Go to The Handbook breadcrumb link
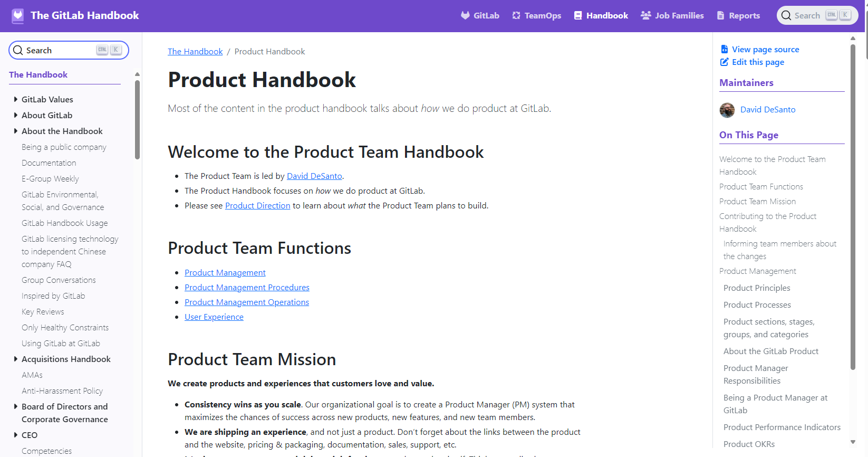 (x=195, y=52)
